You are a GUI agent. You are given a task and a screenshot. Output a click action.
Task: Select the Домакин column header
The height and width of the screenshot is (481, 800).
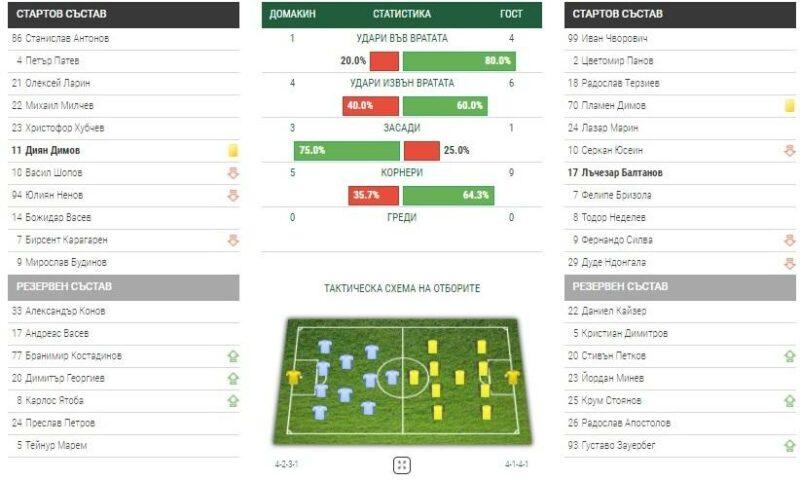(292, 14)
